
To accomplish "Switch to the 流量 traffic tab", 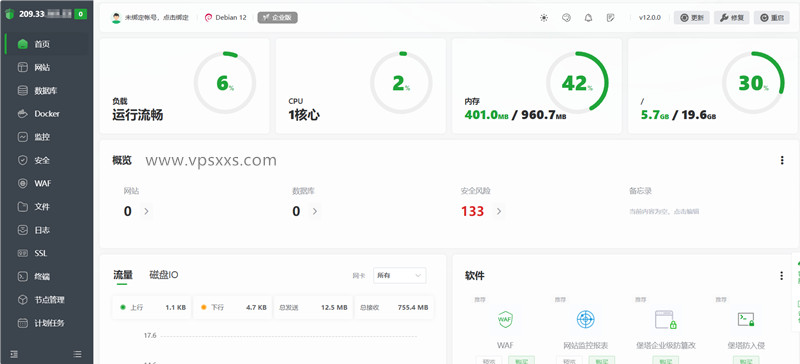I will point(123,275).
